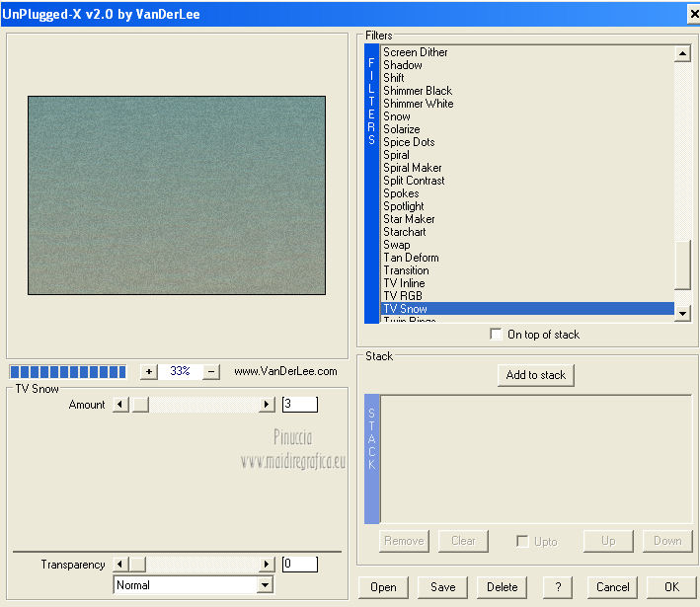Select the Swap filter

pos(527,245)
